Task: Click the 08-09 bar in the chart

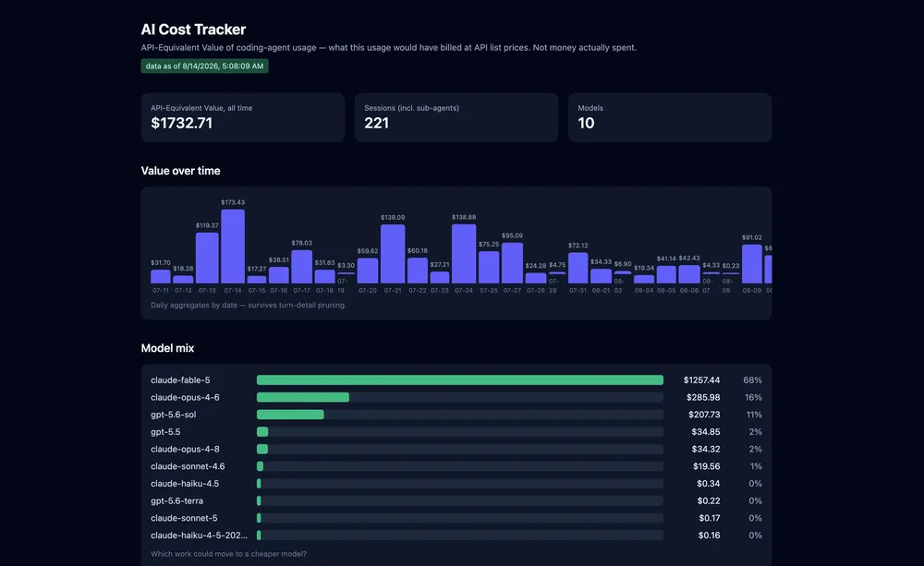Action: pyautogui.click(x=752, y=264)
